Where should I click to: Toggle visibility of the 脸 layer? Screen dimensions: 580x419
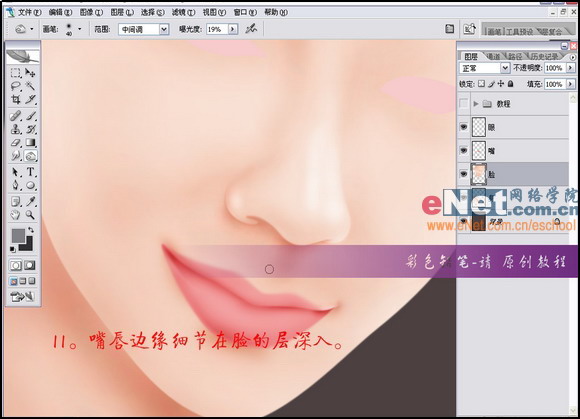pyautogui.click(x=463, y=174)
